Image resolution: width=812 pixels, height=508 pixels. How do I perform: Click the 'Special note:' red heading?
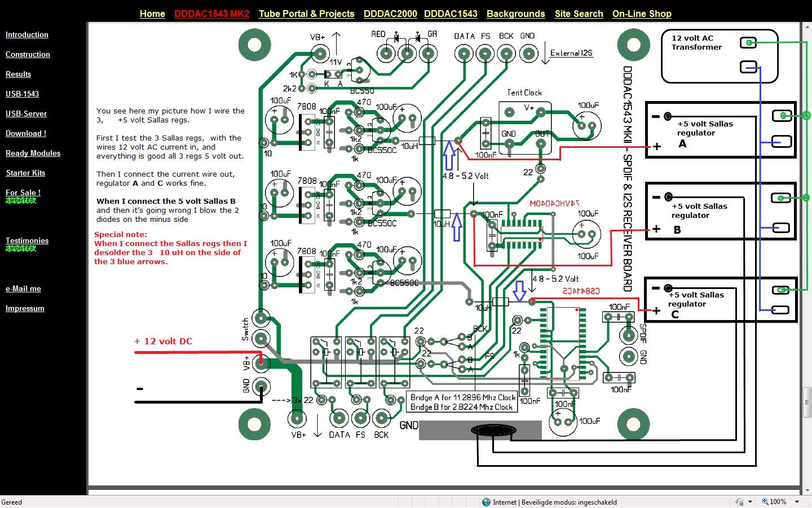(x=121, y=234)
